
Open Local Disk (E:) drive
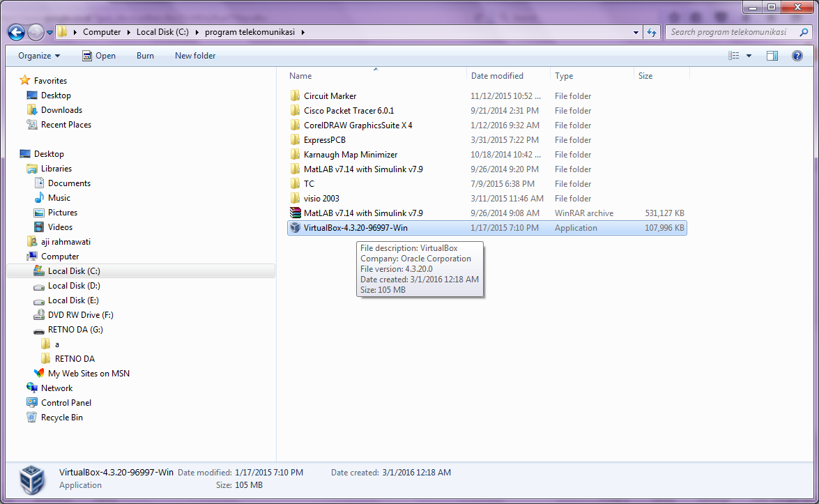(73, 300)
